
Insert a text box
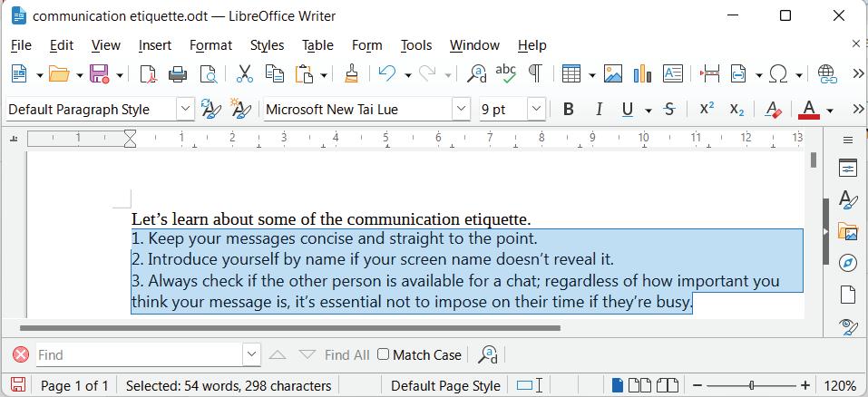(673, 73)
